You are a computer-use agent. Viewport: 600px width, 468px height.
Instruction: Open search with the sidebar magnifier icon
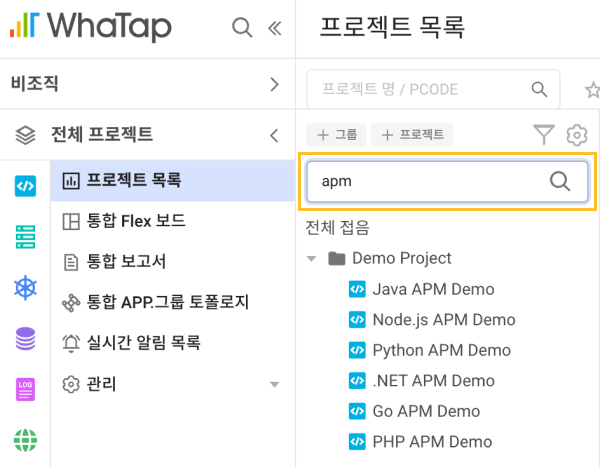(x=242, y=28)
